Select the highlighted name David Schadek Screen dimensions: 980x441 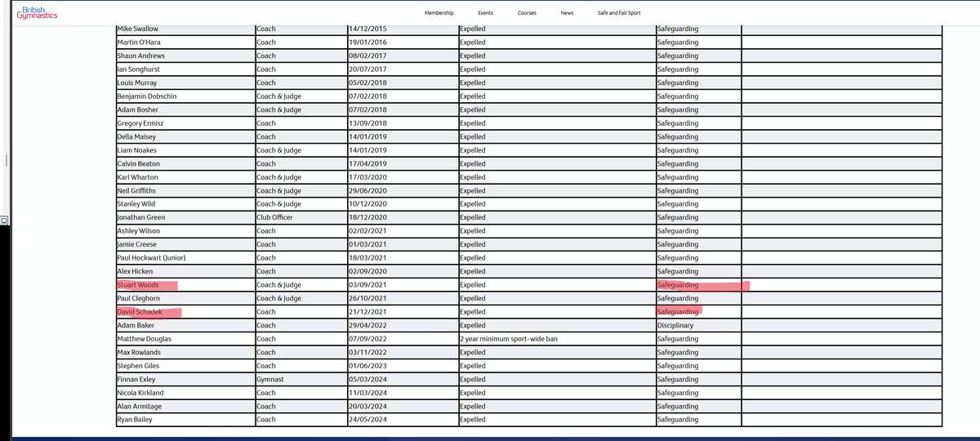[140, 312]
